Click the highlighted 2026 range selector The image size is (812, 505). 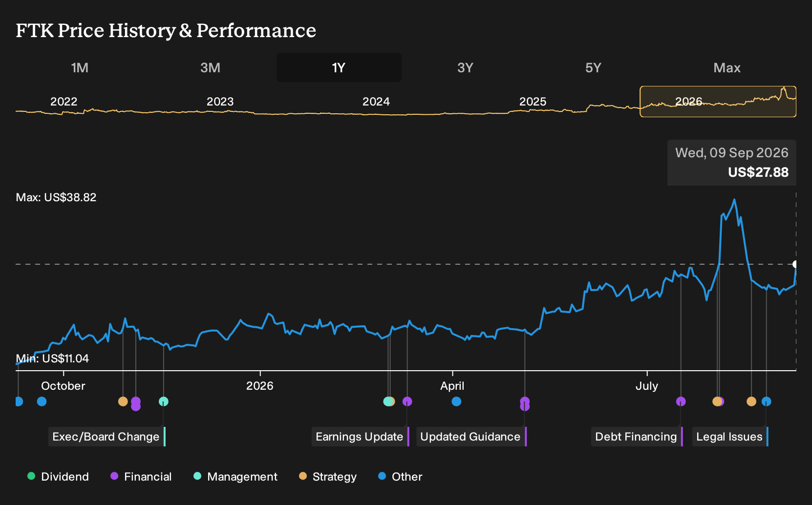click(718, 102)
